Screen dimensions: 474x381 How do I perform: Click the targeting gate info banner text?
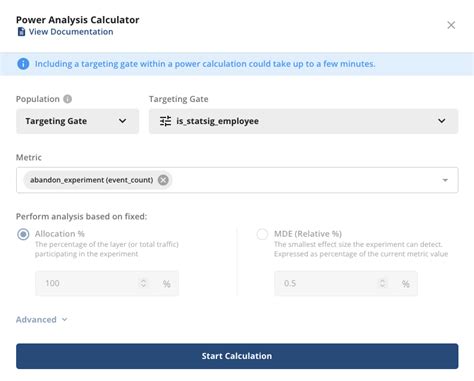pos(205,64)
